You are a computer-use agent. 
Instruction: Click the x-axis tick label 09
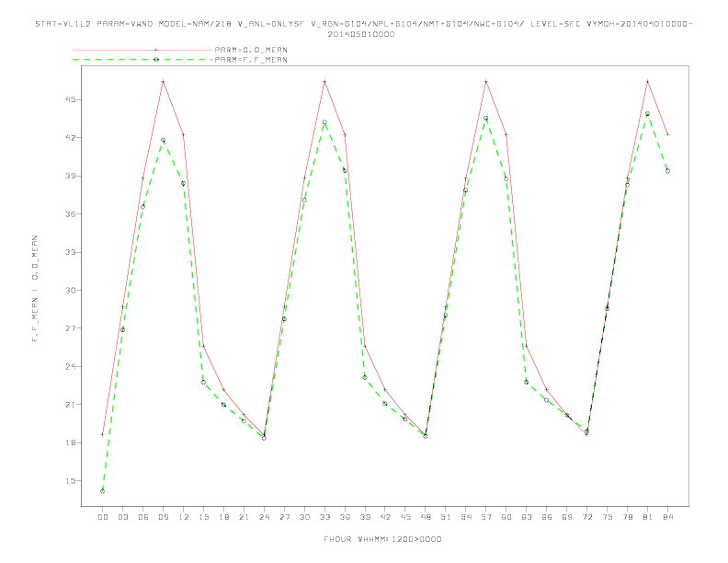163,517
